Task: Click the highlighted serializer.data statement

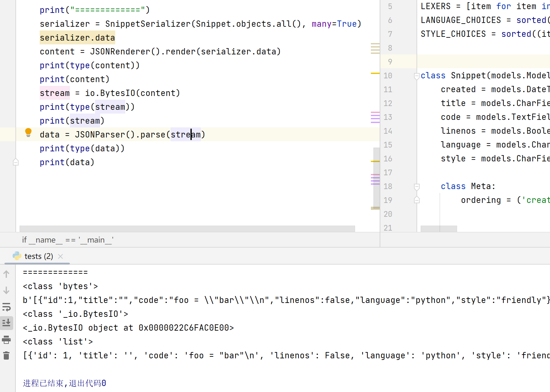Action: click(77, 38)
